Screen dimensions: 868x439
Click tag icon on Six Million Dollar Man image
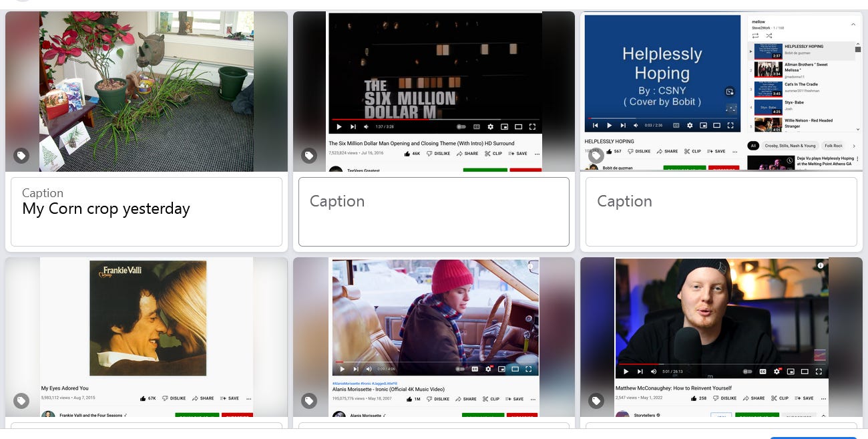[x=309, y=156]
